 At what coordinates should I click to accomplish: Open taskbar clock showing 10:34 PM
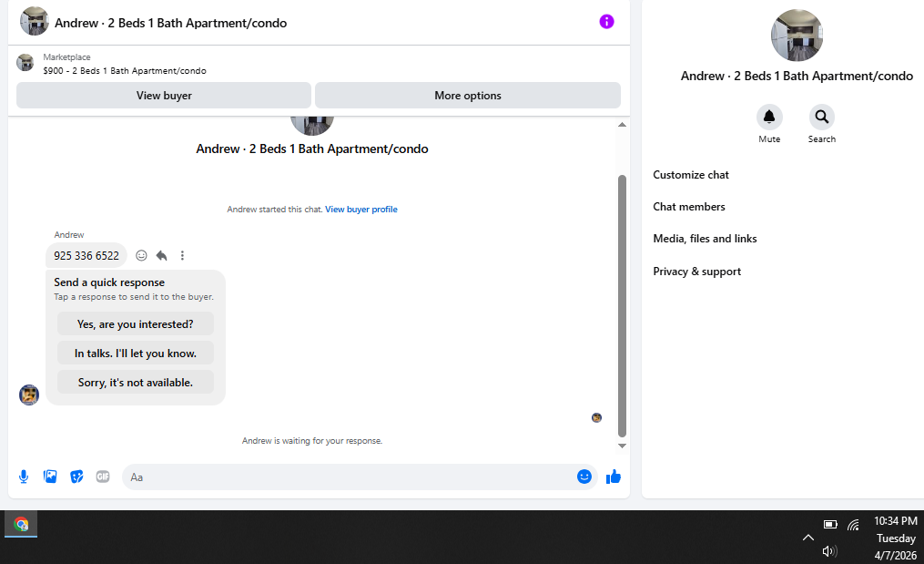[895, 538]
